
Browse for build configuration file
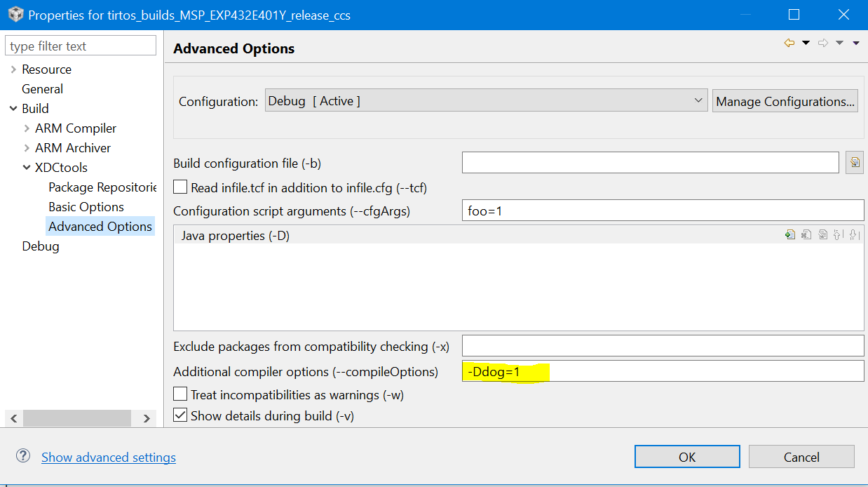point(854,163)
